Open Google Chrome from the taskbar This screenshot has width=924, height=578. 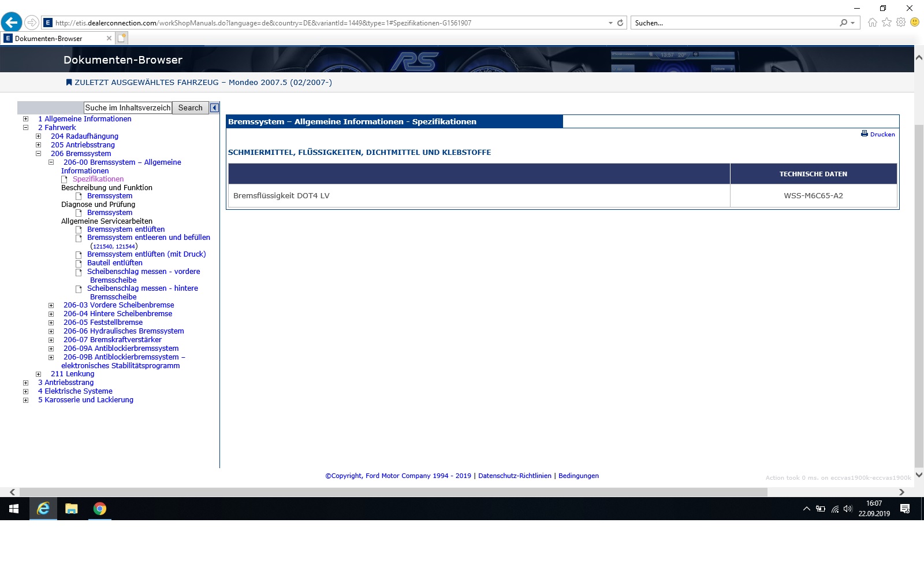pos(100,509)
